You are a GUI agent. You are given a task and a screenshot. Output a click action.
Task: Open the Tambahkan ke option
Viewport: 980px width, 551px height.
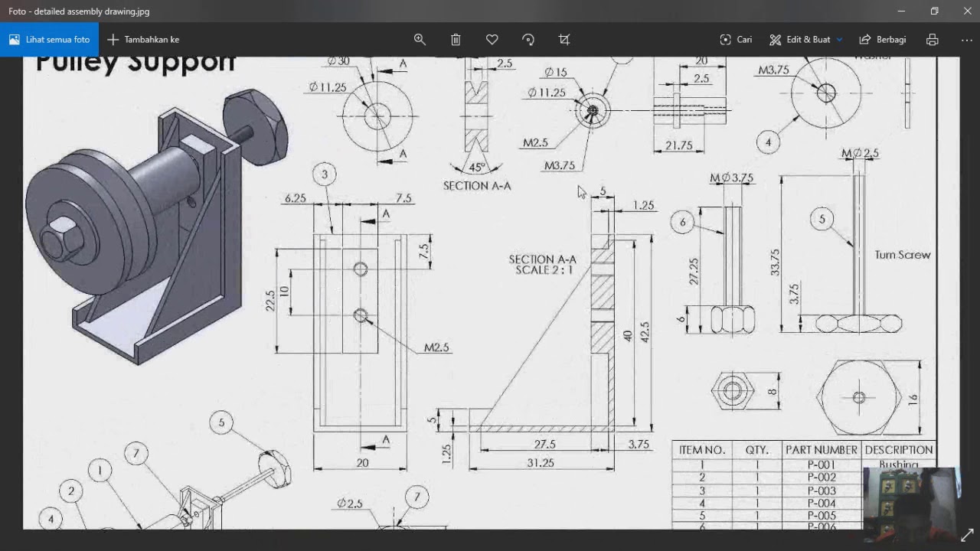click(143, 39)
